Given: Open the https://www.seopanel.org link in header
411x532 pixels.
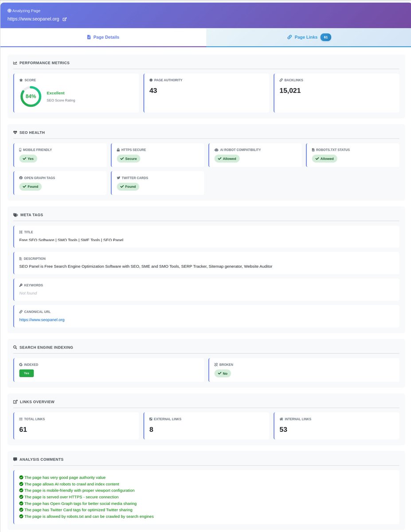Looking at the screenshot, I should [x=33, y=19].
